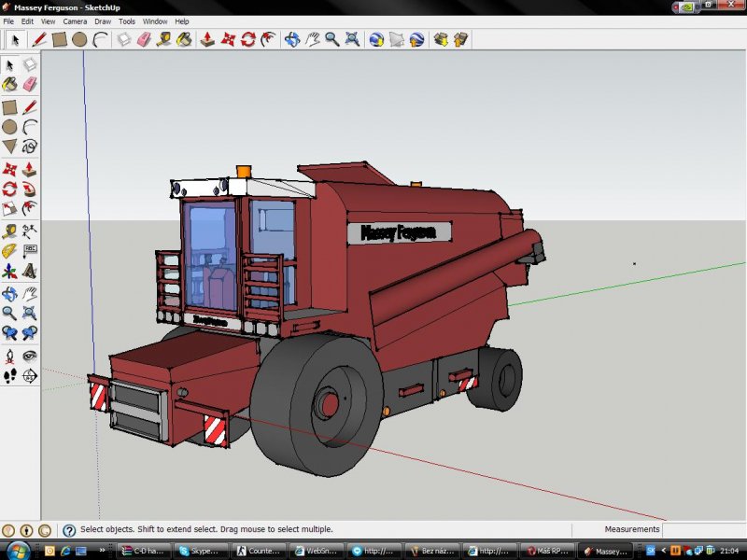Pick the Polygon tool in left toolbar
This screenshot has height=560, width=747.
tap(9, 147)
